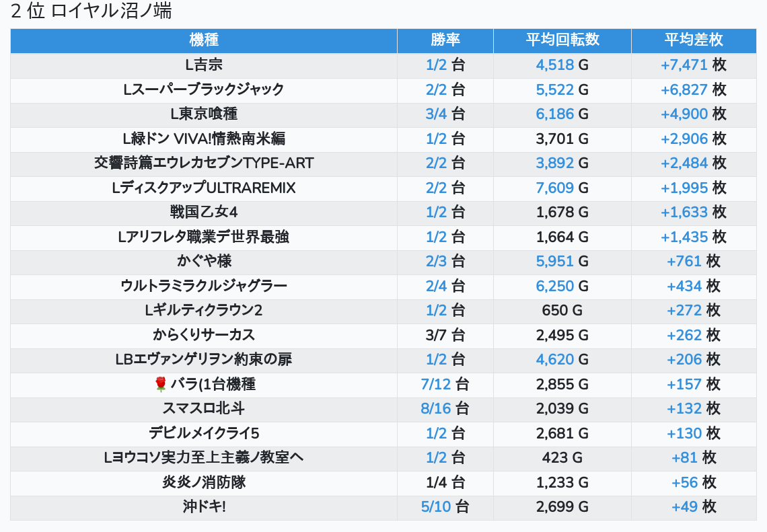The height and width of the screenshot is (532, 767).
Task: Click medal difference +434 枚
Action: [x=694, y=286]
